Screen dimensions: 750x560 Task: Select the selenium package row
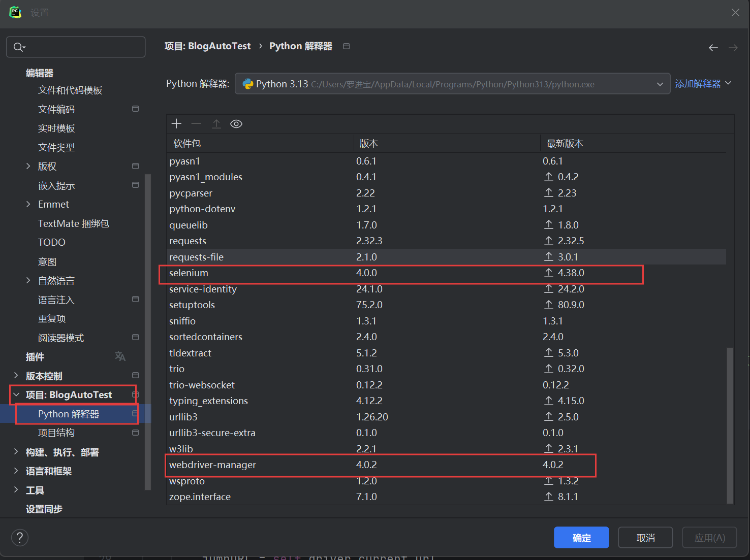447,273
